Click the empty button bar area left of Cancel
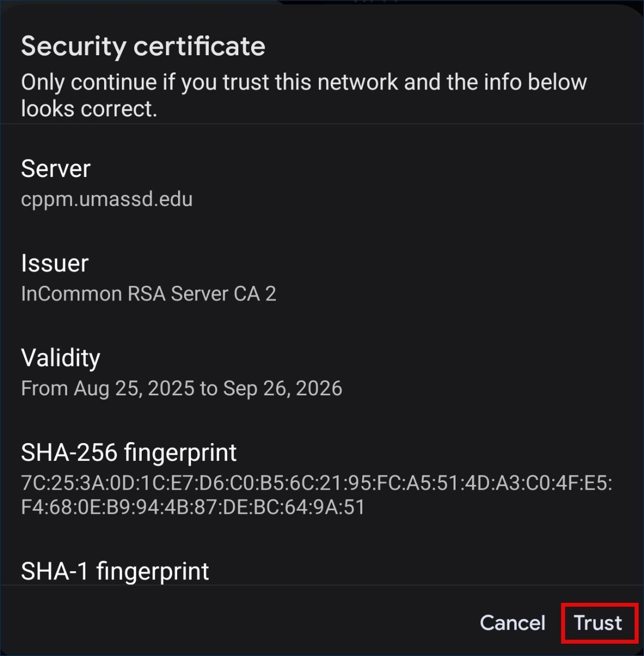This screenshot has width=644, height=656. click(x=241, y=622)
